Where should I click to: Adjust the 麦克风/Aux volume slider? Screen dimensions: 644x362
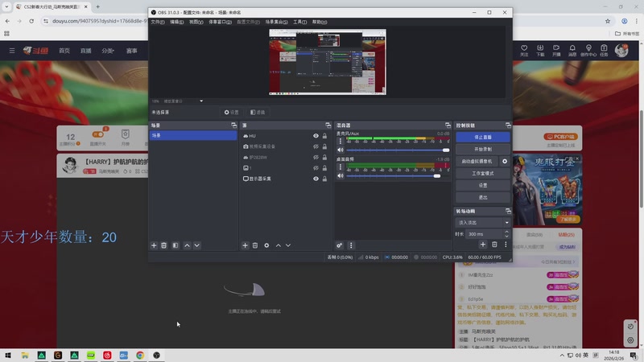398,150
